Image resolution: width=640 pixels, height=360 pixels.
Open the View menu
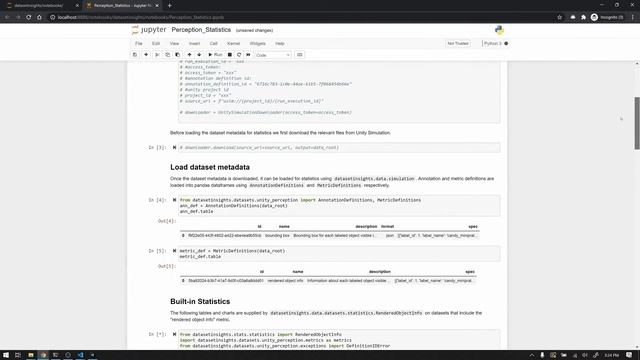174,43
